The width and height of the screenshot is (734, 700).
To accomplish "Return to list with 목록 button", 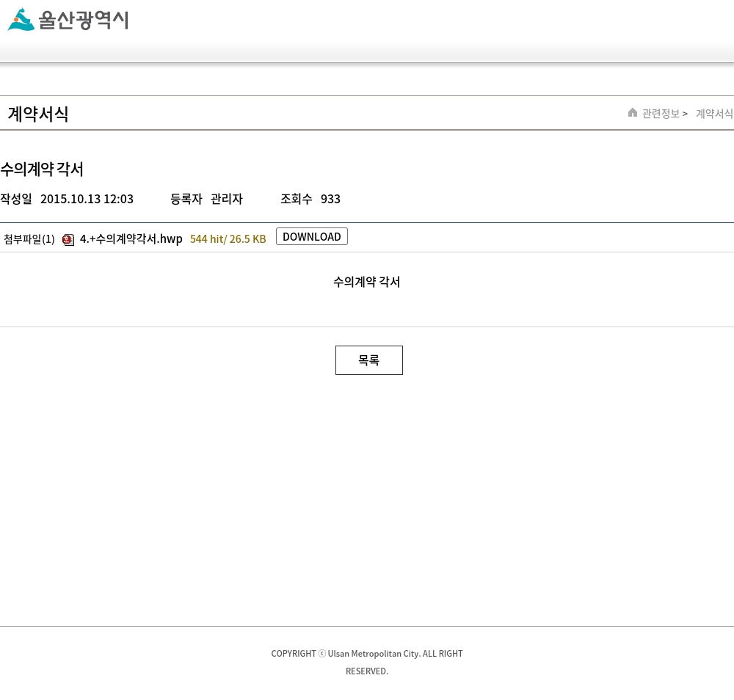I will (368, 360).
